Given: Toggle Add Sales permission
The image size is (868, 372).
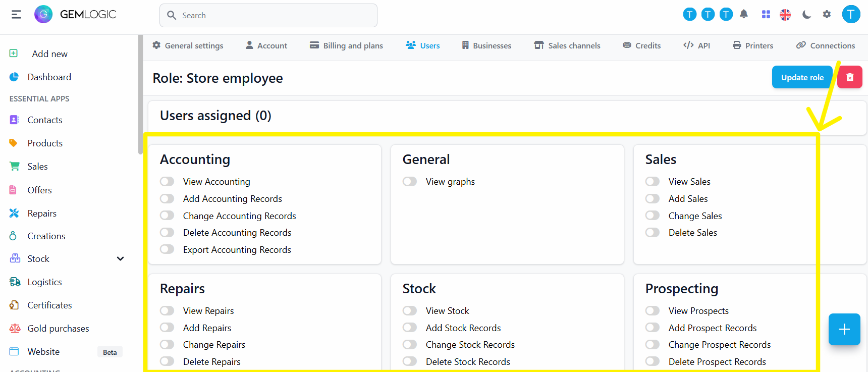Looking at the screenshot, I should pyautogui.click(x=653, y=198).
